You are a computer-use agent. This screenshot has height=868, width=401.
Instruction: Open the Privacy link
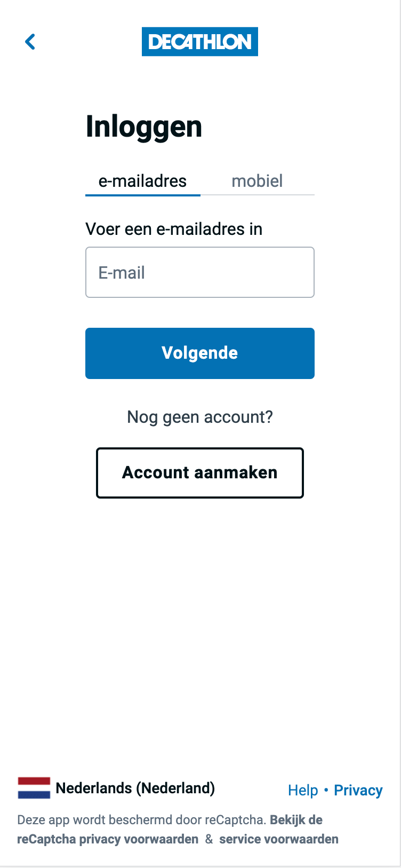(x=358, y=791)
